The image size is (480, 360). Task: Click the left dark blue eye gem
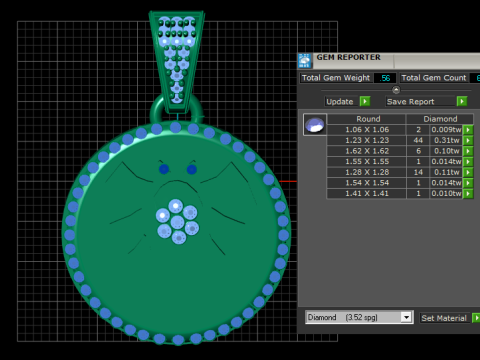[x=164, y=169]
